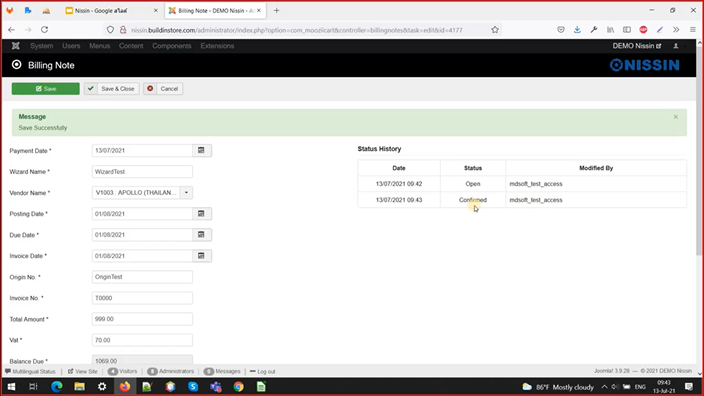Viewport: 704px width, 396px height.
Task: Open the Due Date calendar picker
Action: (x=202, y=235)
